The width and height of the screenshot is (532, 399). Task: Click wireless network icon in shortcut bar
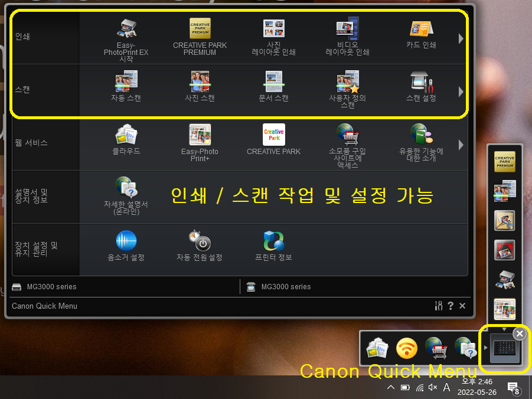(407, 348)
